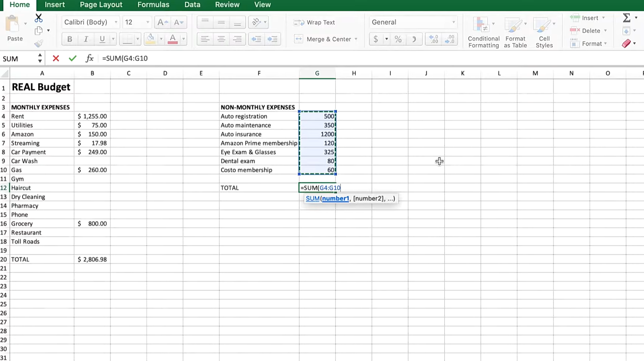Expand the Merge & Center options arrow

356,39
